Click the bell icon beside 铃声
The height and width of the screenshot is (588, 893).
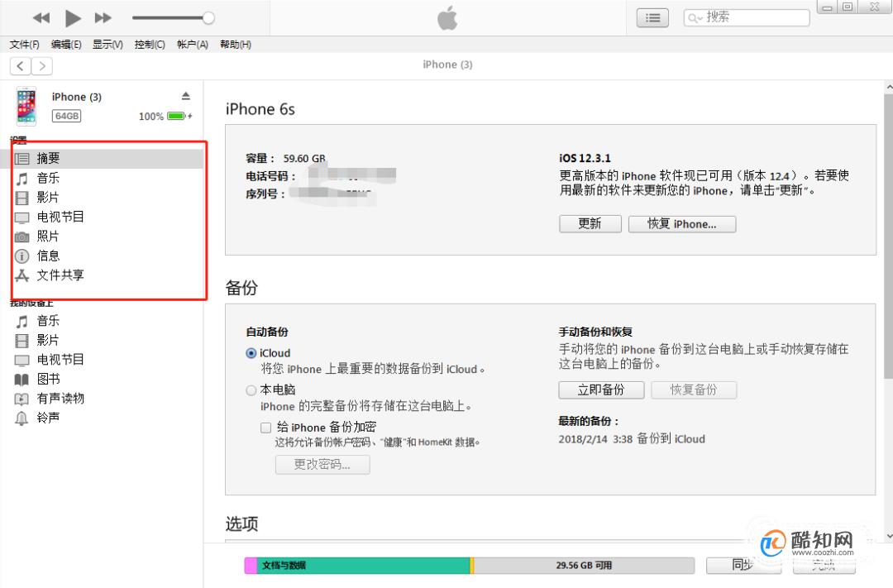pos(21,418)
